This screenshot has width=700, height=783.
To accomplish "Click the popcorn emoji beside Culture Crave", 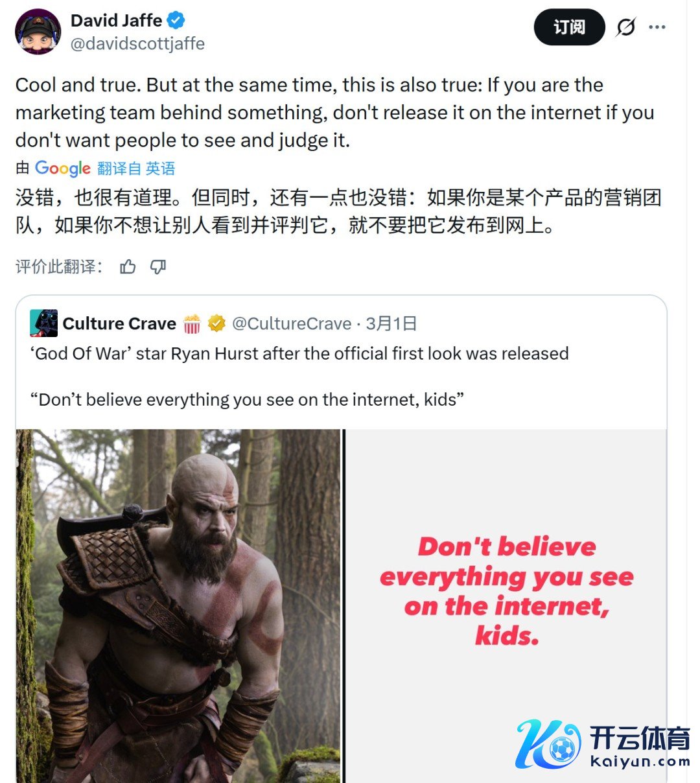I will coord(192,323).
